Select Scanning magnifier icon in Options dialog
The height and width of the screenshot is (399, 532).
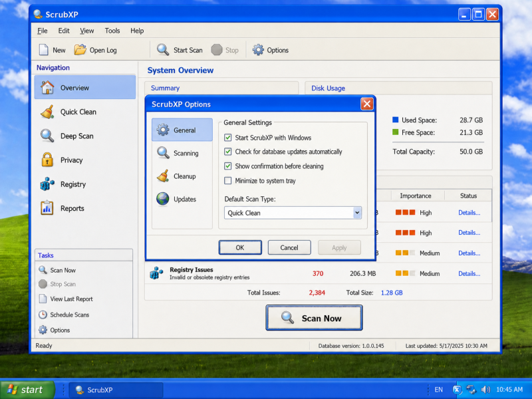tap(163, 153)
